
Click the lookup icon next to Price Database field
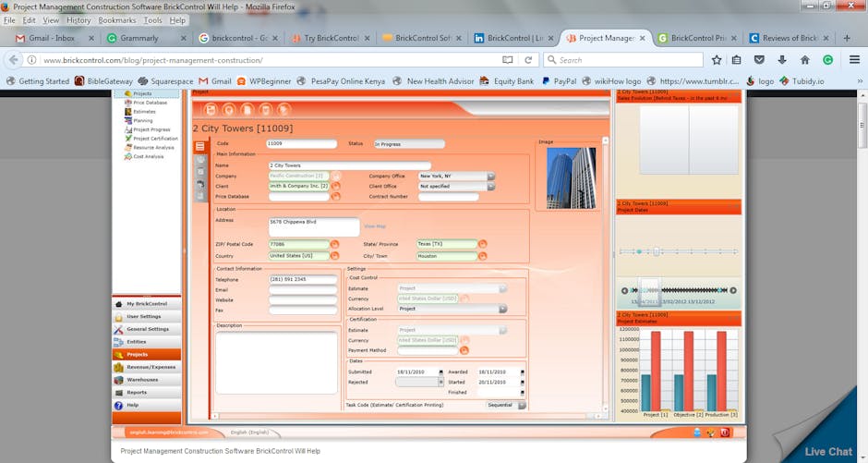[335, 196]
